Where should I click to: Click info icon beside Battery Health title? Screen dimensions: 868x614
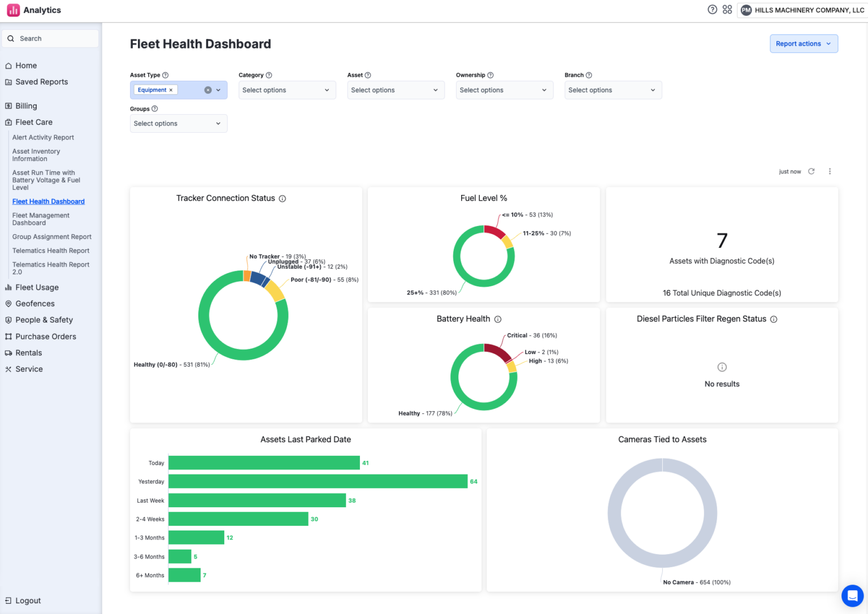(498, 319)
